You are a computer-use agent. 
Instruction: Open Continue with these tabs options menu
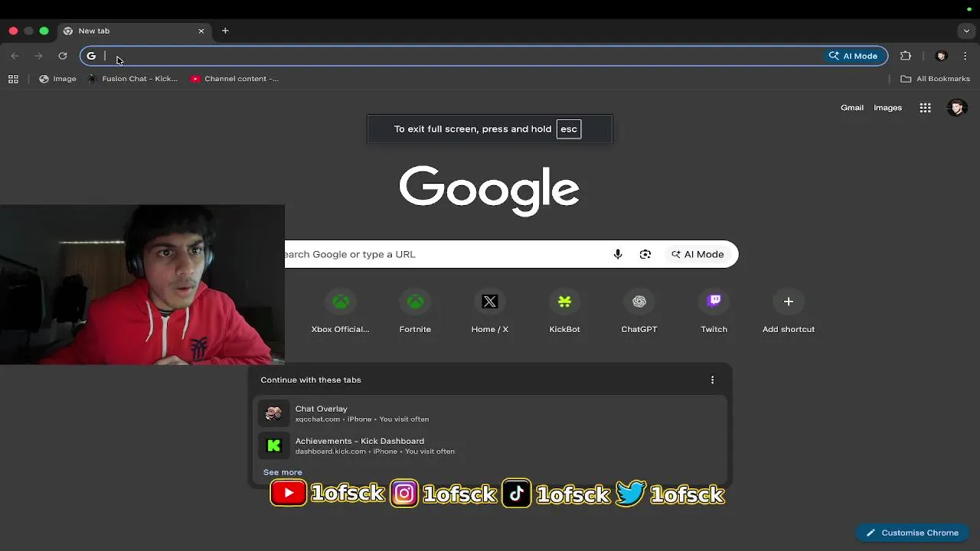(713, 380)
